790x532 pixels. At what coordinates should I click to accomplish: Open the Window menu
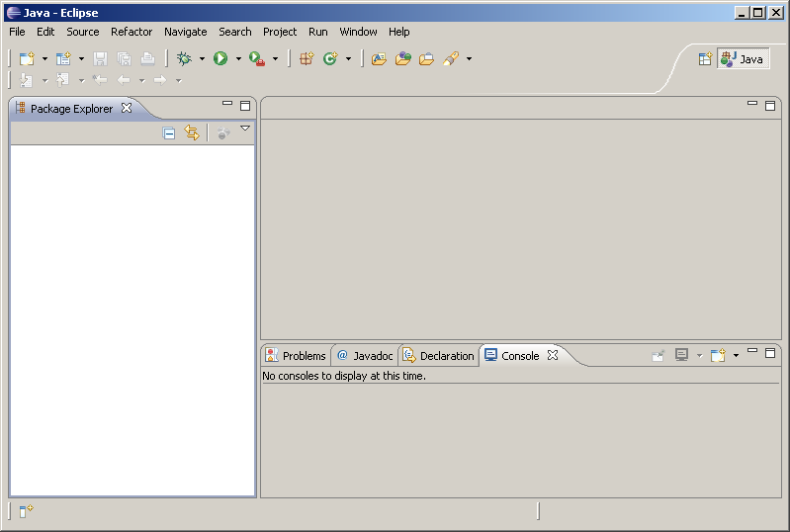(x=358, y=32)
